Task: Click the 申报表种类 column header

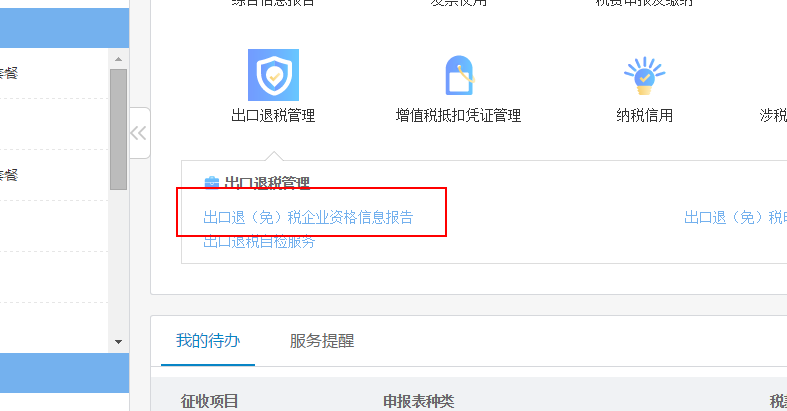Action: coord(419,401)
